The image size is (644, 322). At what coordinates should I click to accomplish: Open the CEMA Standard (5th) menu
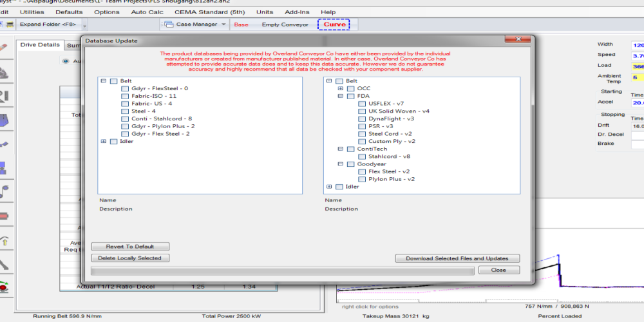tap(210, 12)
